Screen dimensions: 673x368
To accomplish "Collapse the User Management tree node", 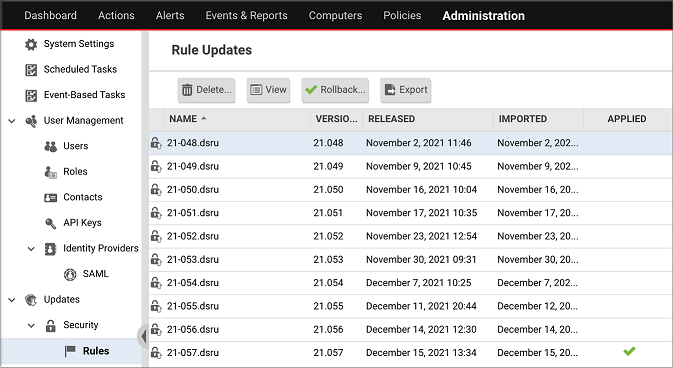I will point(12,121).
